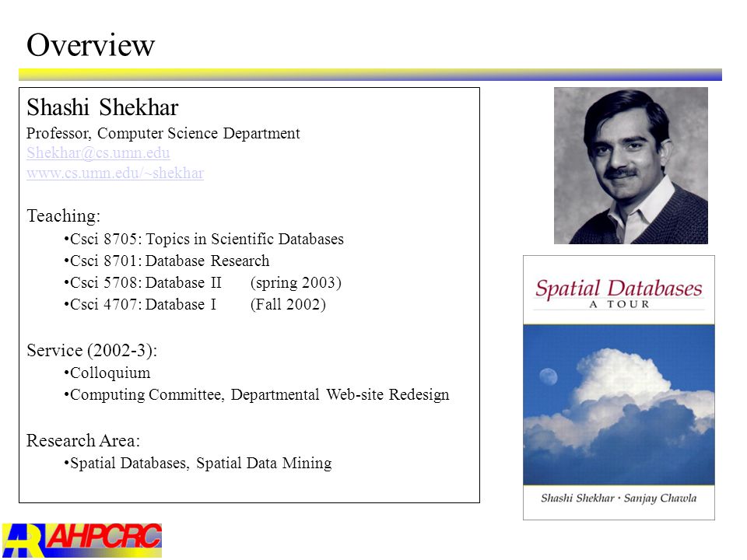Select the Spatial Databases book cover image
The width and height of the screenshot is (747, 560).
[619, 387]
